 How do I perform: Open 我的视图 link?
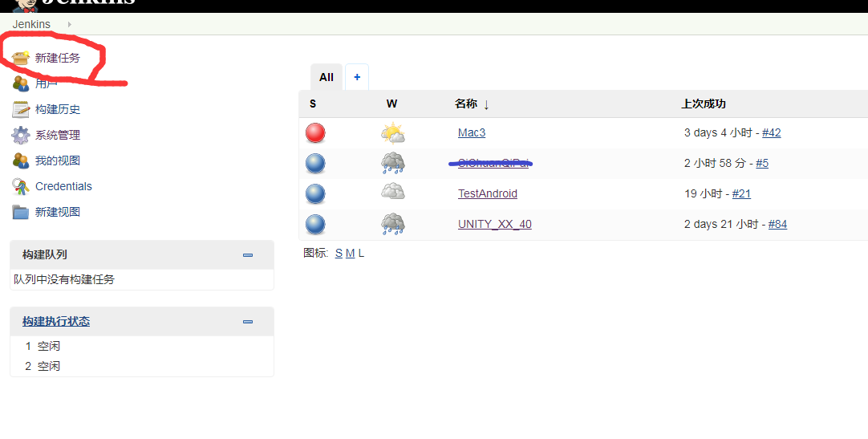(x=58, y=161)
